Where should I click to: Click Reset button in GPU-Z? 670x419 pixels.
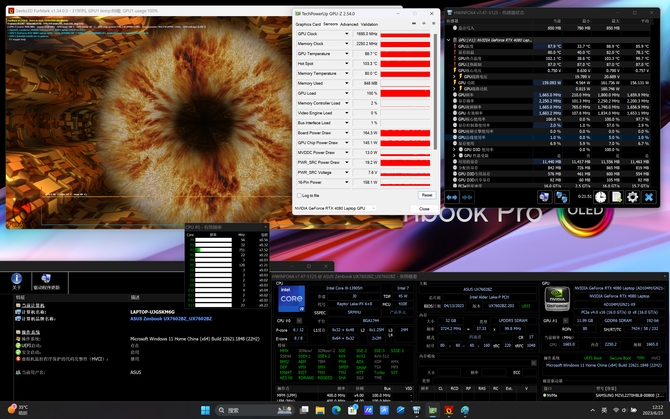point(427,195)
